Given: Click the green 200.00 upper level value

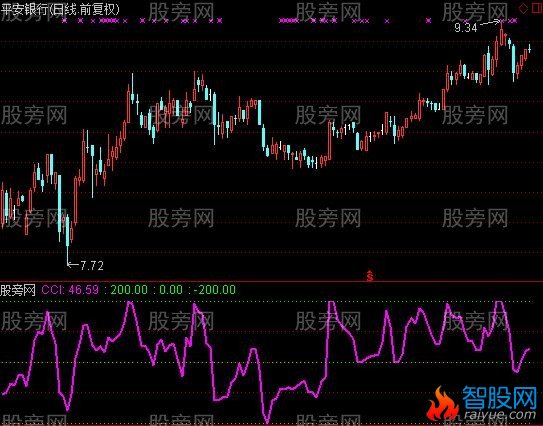Looking at the screenshot, I should coord(129,290).
